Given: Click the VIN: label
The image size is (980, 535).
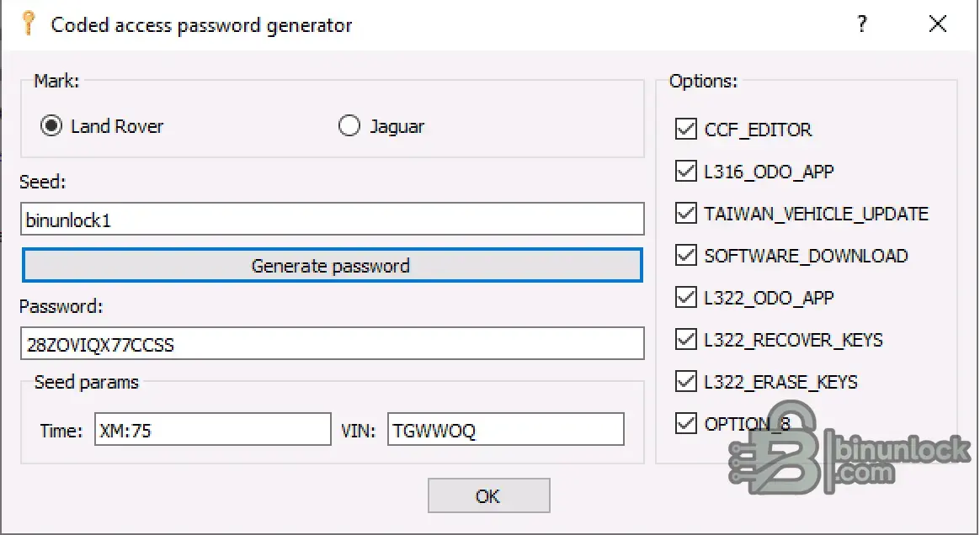Looking at the screenshot, I should [x=358, y=431].
